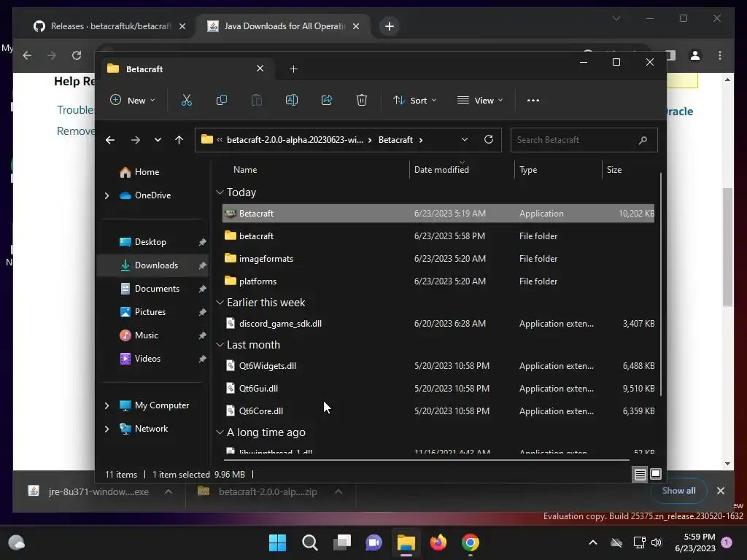Sort by Type column header
The height and width of the screenshot is (560, 747).
click(x=528, y=170)
